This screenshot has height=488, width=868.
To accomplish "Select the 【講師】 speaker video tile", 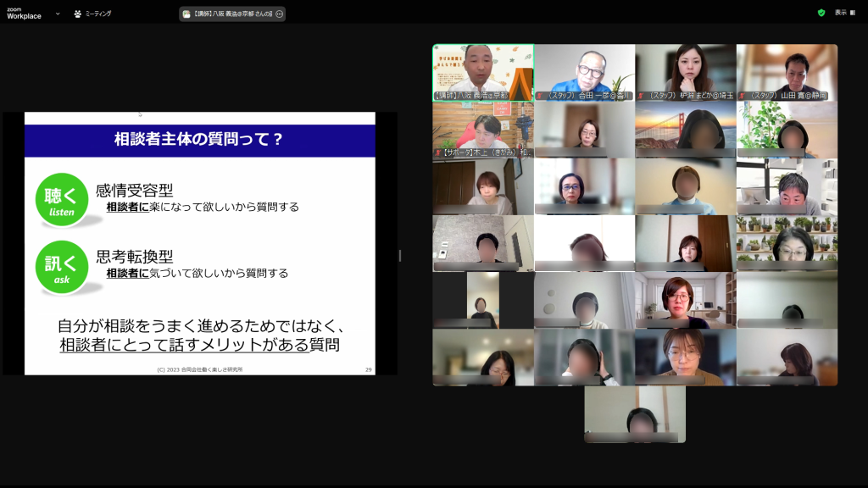I will click(x=483, y=73).
